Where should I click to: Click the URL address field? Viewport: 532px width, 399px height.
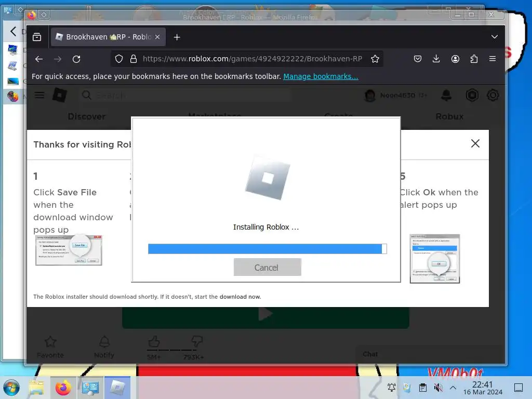click(x=252, y=59)
